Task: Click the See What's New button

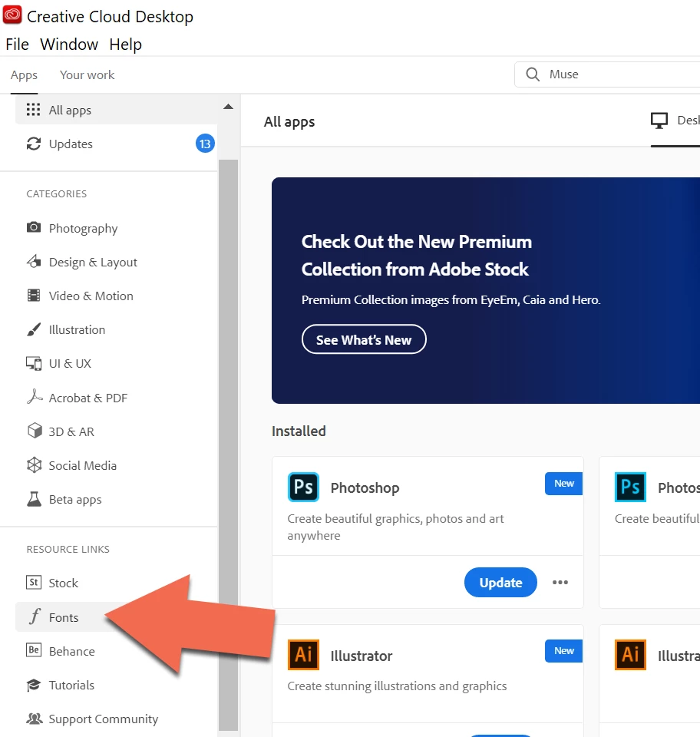Action: pos(364,339)
